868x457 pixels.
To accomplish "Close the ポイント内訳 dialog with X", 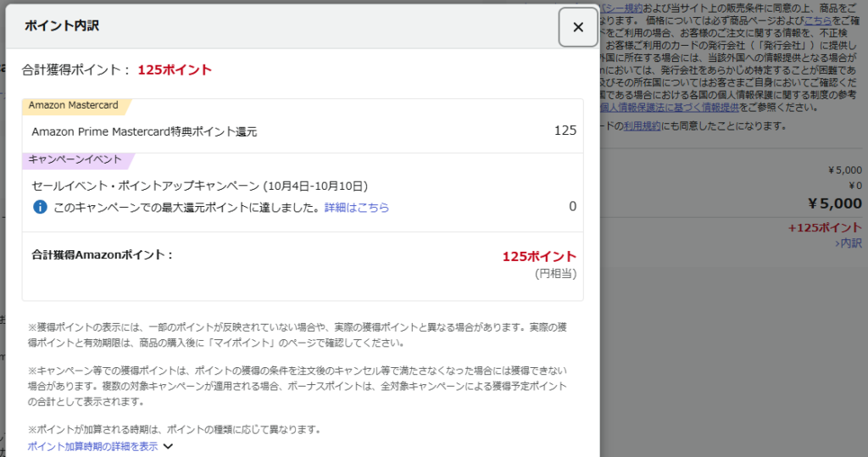I will pyautogui.click(x=578, y=27).
